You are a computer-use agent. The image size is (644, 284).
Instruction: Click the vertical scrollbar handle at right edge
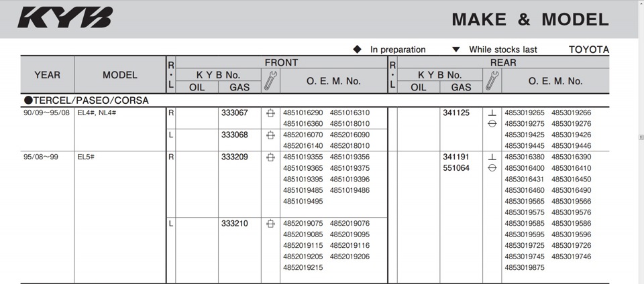(x=641, y=137)
